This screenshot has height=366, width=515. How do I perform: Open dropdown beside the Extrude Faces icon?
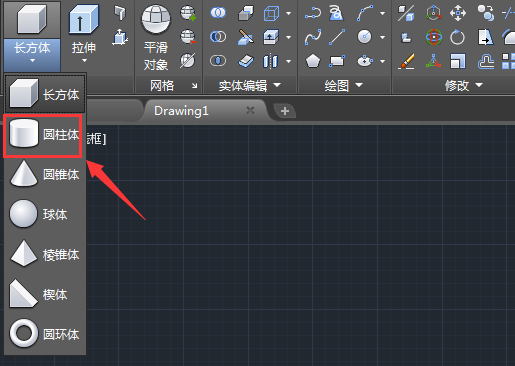click(289, 37)
